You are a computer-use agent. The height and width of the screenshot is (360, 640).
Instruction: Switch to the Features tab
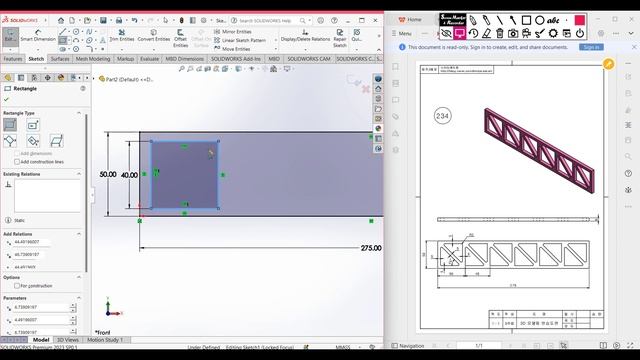pyautogui.click(x=13, y=59)
